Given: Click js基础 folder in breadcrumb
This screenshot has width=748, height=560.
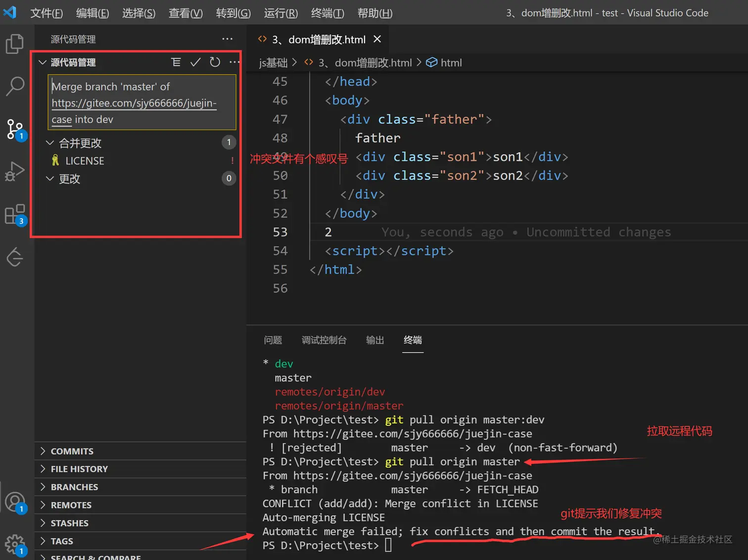Looking at the screenshot, I should (x=273, y=63).
